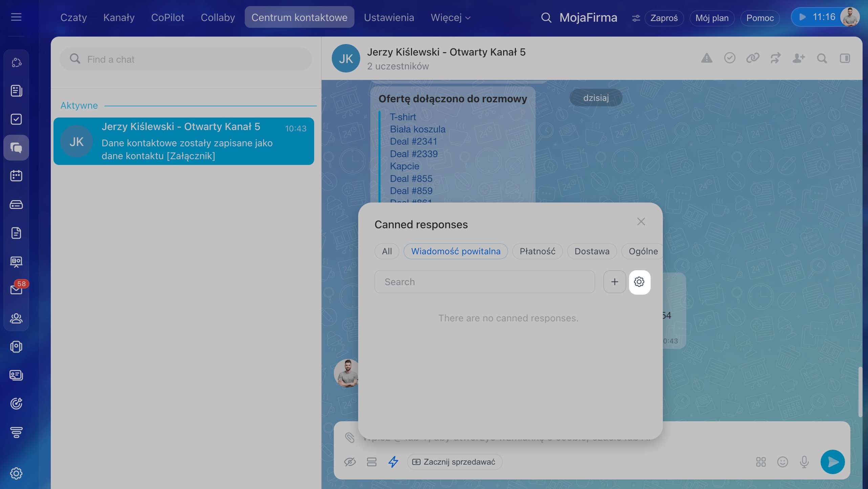Switch to Kanały in top menu

119,17
